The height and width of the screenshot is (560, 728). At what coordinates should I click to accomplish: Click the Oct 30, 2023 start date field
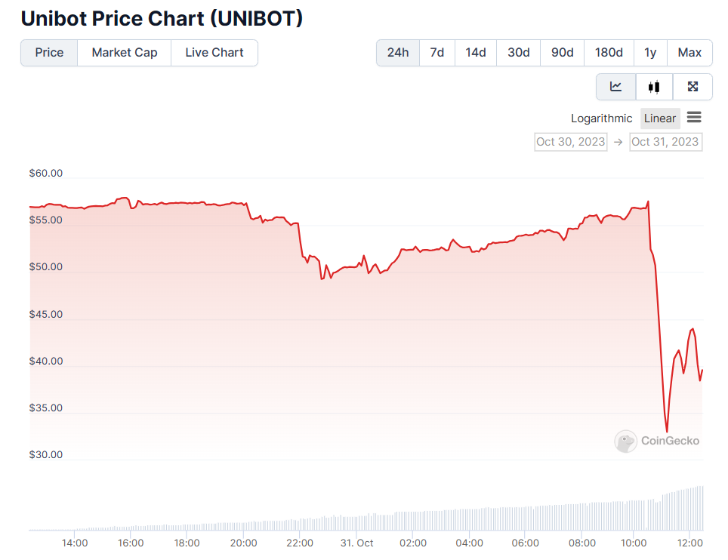[570, 141]
